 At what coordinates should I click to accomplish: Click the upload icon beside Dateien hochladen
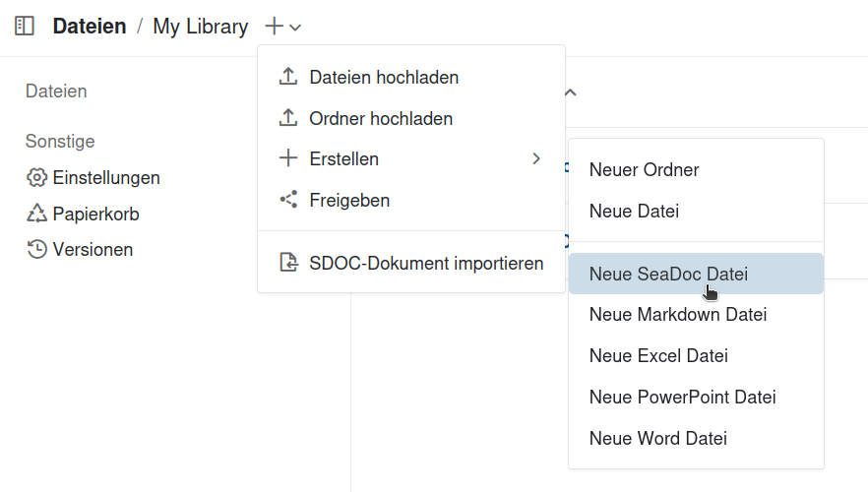point(288,77)
